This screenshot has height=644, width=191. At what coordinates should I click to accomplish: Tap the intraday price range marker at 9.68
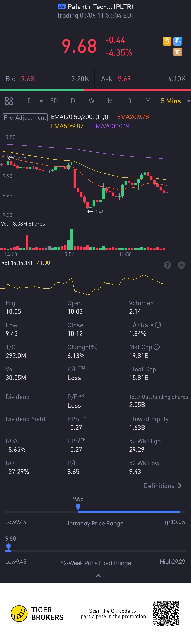[78, 507]
